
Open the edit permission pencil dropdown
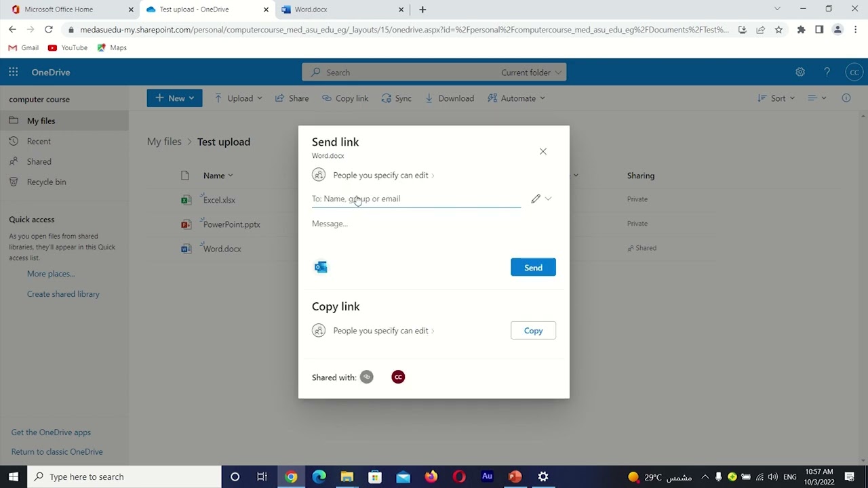(x=541, y=199)
